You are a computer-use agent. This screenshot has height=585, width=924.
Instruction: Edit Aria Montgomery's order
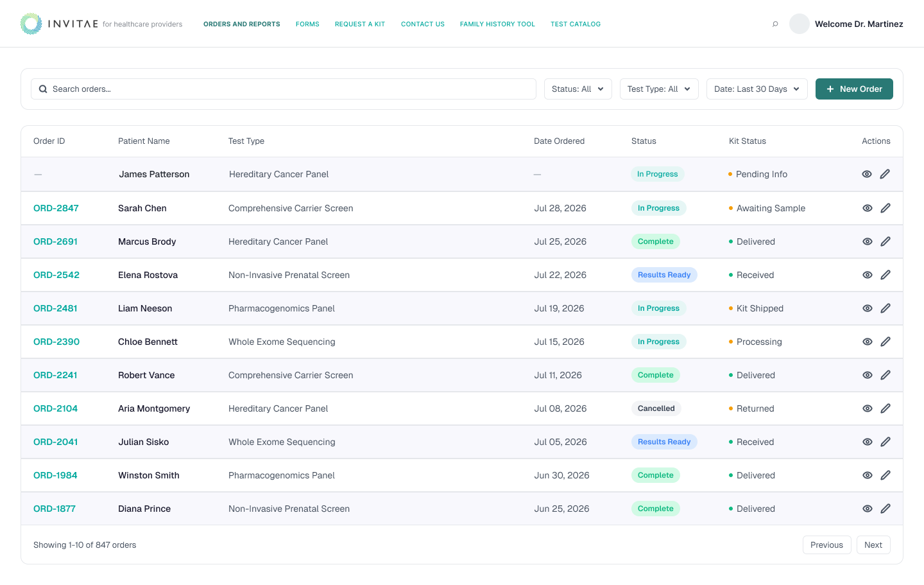coord(886,408)
